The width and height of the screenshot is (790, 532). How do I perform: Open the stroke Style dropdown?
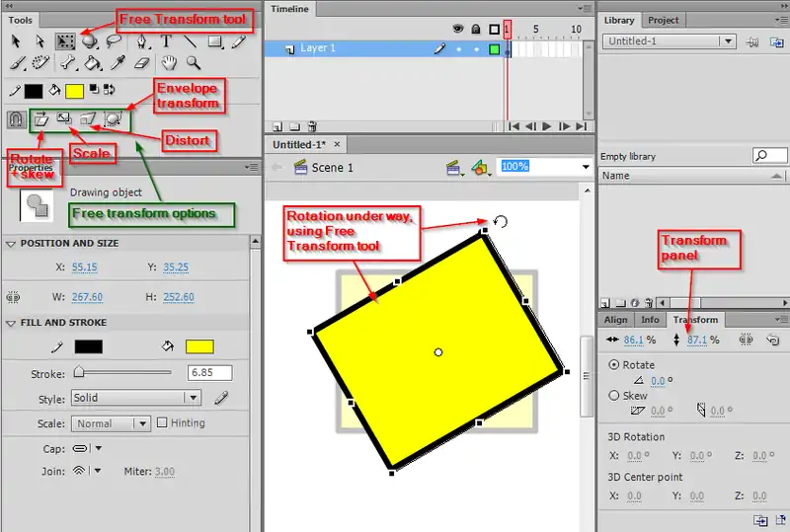click(x=135, y=398)
